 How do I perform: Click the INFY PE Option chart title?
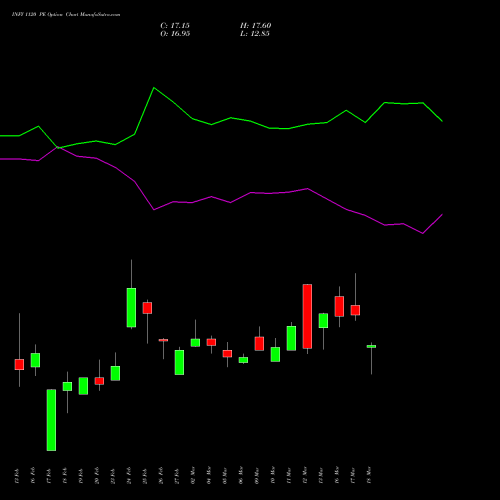coord(66,14)
